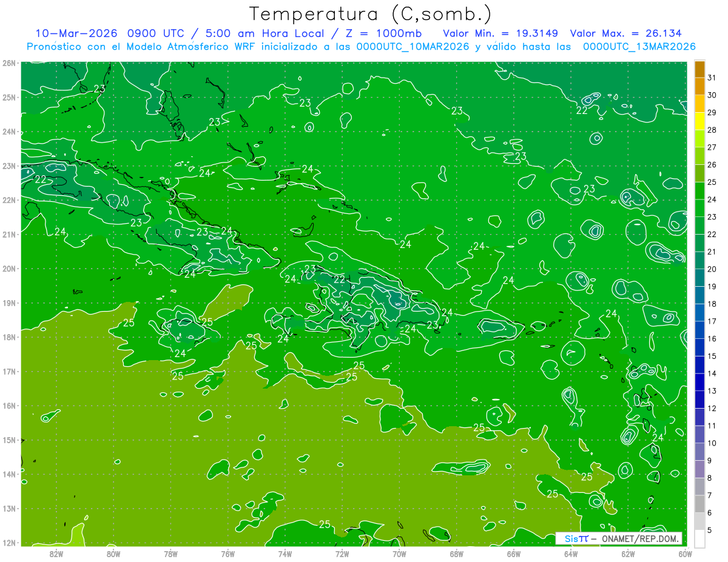Viewport: 728px width, 562px height.
Task: Click the "25N" latitude tick label
Action: tap(8, 97)
